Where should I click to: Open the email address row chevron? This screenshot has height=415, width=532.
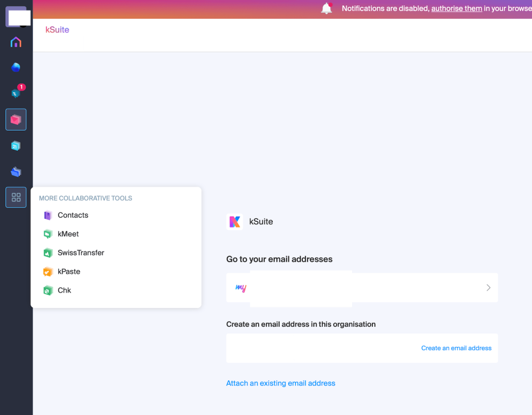click(488, 288)
